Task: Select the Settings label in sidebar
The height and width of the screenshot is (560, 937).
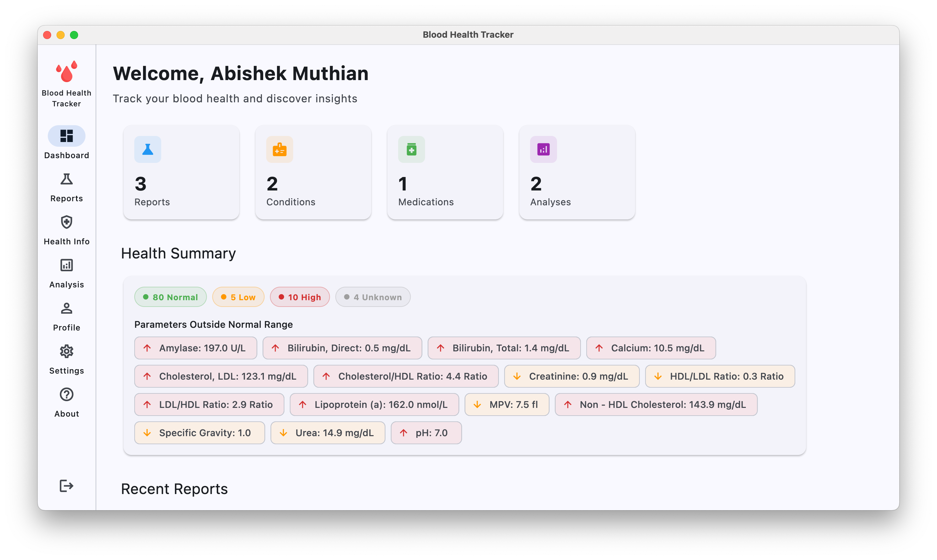Action: tap(66, 371)
